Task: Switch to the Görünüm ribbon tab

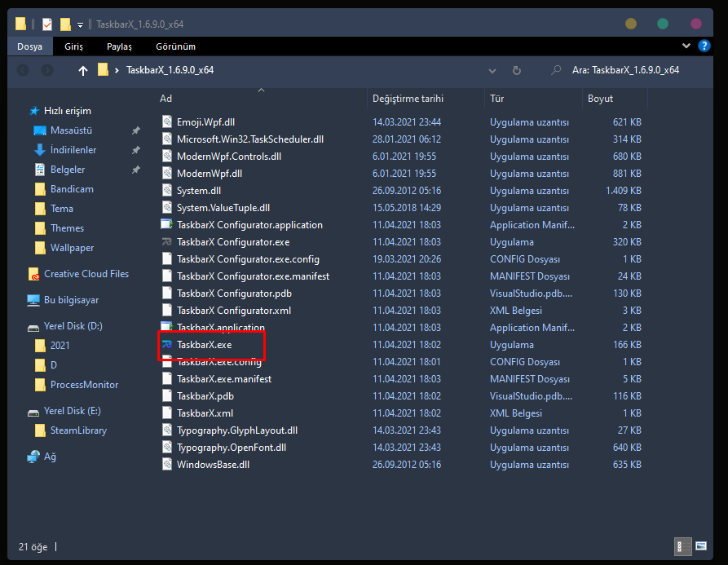Action: click(x=175, y=46)
